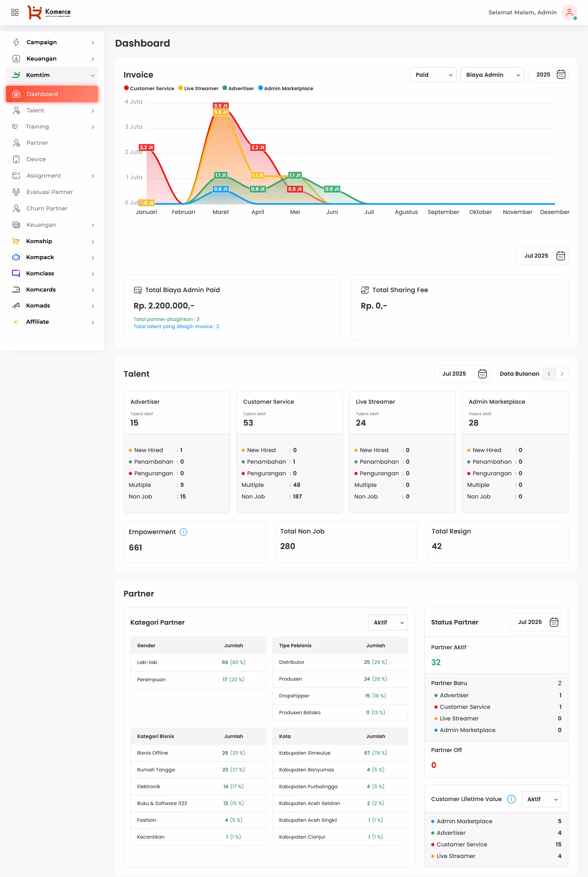Open the Kategori Partner Aktif dropdown
Image resolution: width=588 pixels, height=877 pixels.
(388, 622)
